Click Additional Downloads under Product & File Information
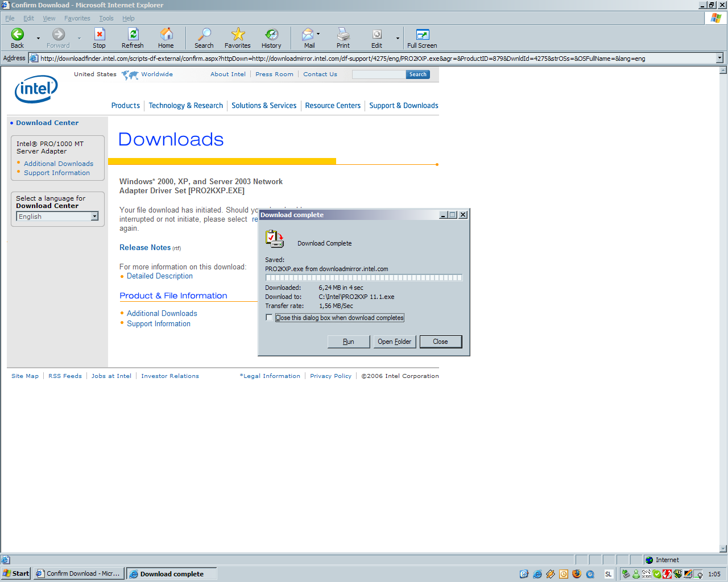This screenshot has height=582, width=728. pyautogui.click(x=162, y=314)
